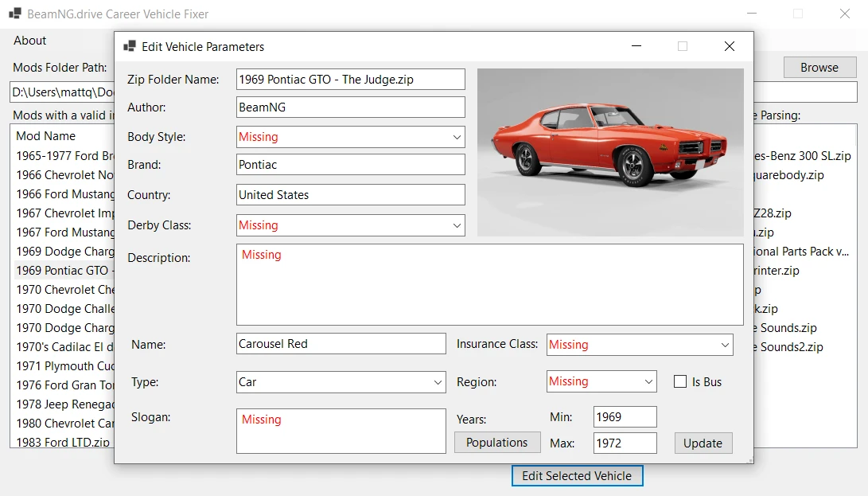Click the Edit Selected Vehicle button
This screenshot has width=868, height=496.
[x=576, y=476]
